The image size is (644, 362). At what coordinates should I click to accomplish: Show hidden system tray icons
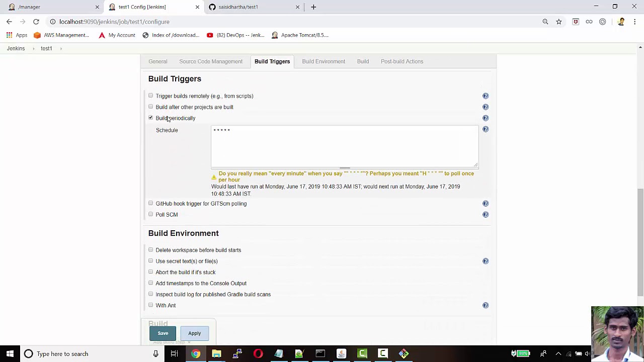(558, 354)
